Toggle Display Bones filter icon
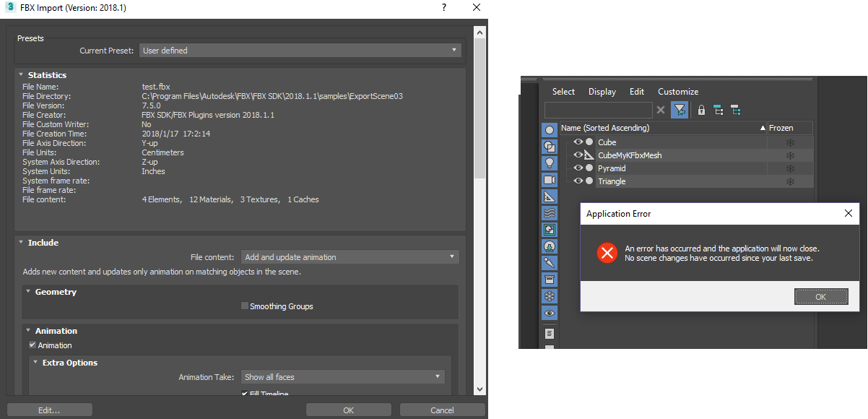The width and height of the screenshot is (868, 419). click(x=550, y=262)
